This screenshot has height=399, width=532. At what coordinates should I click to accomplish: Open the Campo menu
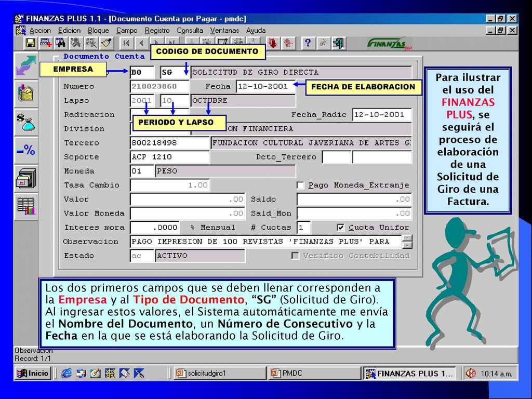127,31
